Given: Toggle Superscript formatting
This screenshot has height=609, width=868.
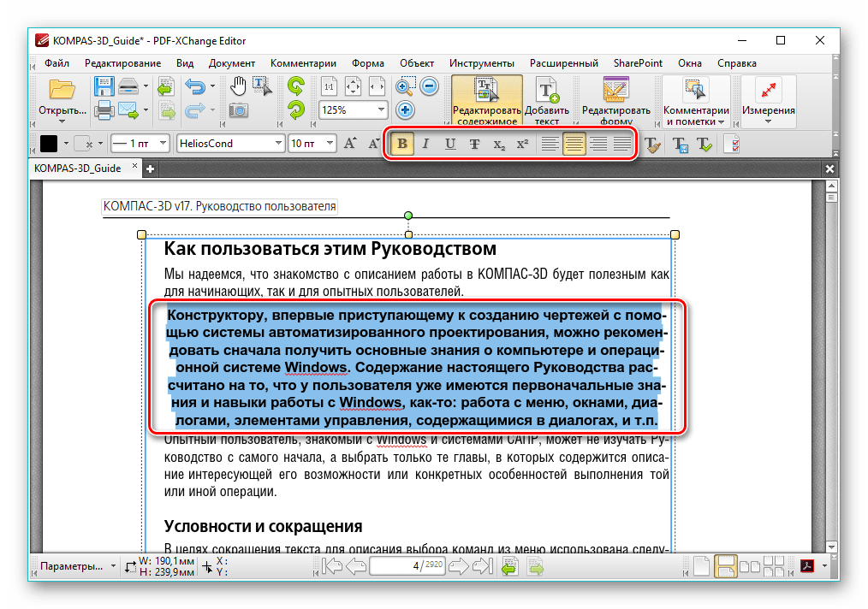Looking at the screenshot, I should tap(522, 144).
